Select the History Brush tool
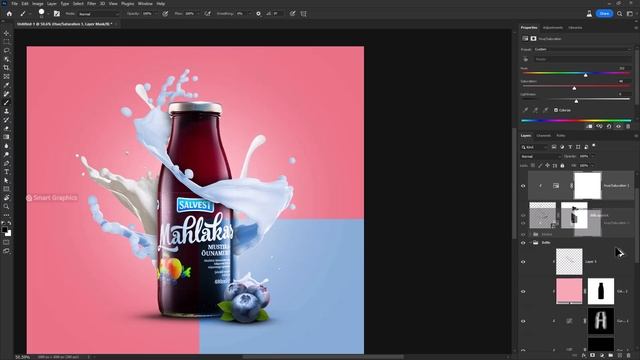640x360 pixels. click(x=6, y=120)
